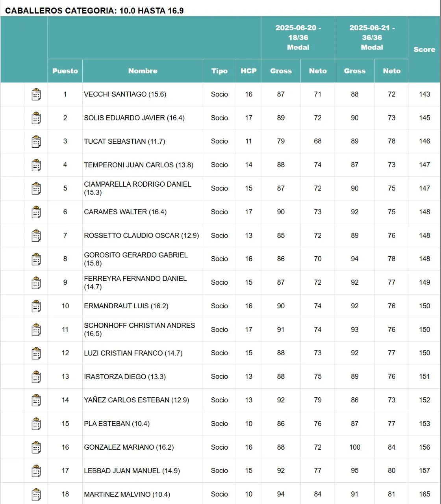Open scorecard icon for Vecchi Santiago

point(36,94)
